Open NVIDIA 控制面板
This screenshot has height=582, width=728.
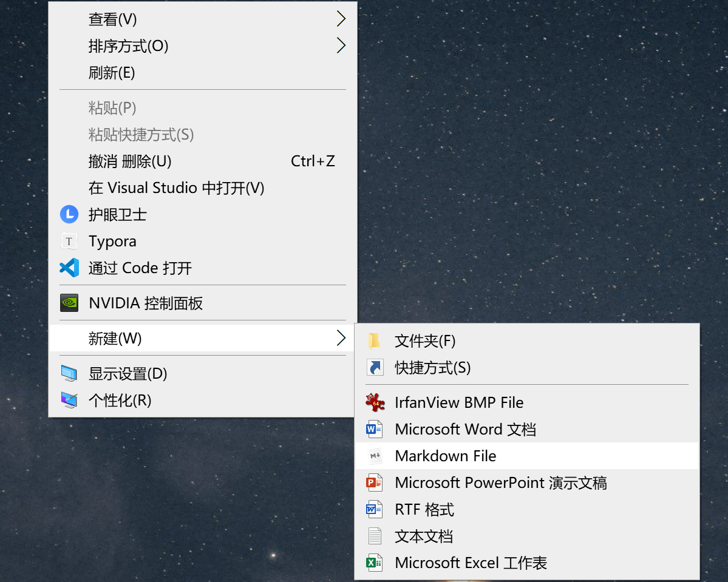(x=203, y=303)
